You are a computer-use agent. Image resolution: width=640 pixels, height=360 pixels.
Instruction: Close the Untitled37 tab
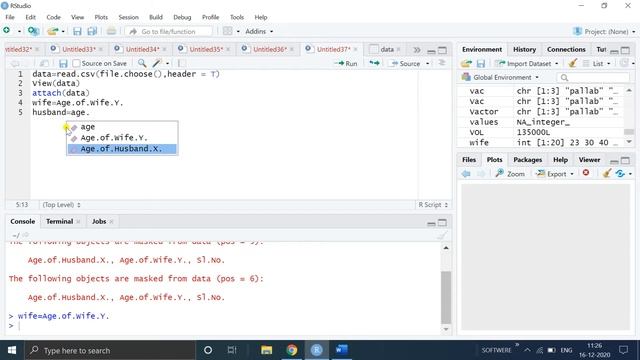(x=356, y=49)
